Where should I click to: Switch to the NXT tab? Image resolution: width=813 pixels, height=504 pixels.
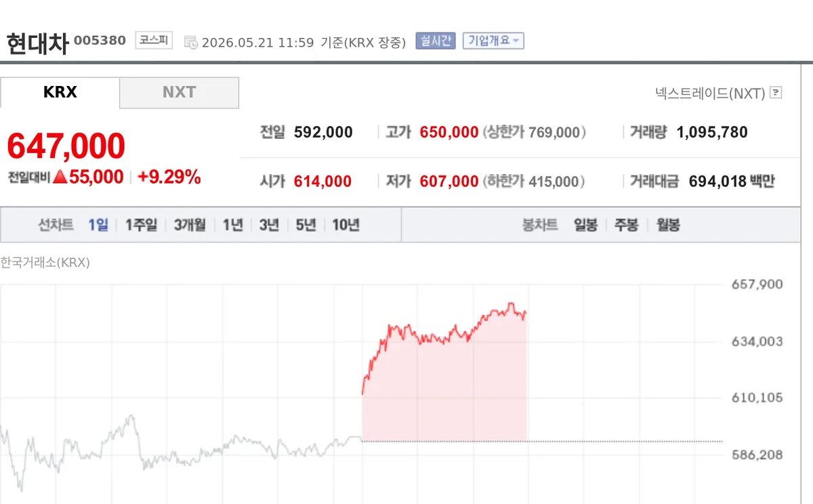[x=179, y=93]
